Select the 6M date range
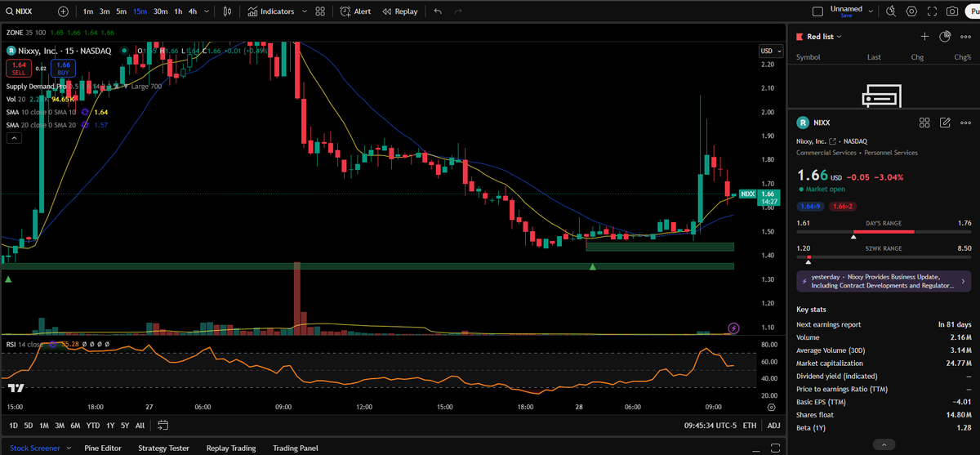This screenshot has width=980, height=455. point(75,426)
